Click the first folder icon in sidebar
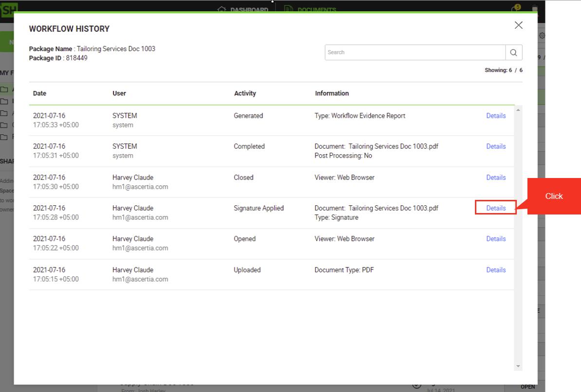581x392 pixels. click(x=4, y=89)
